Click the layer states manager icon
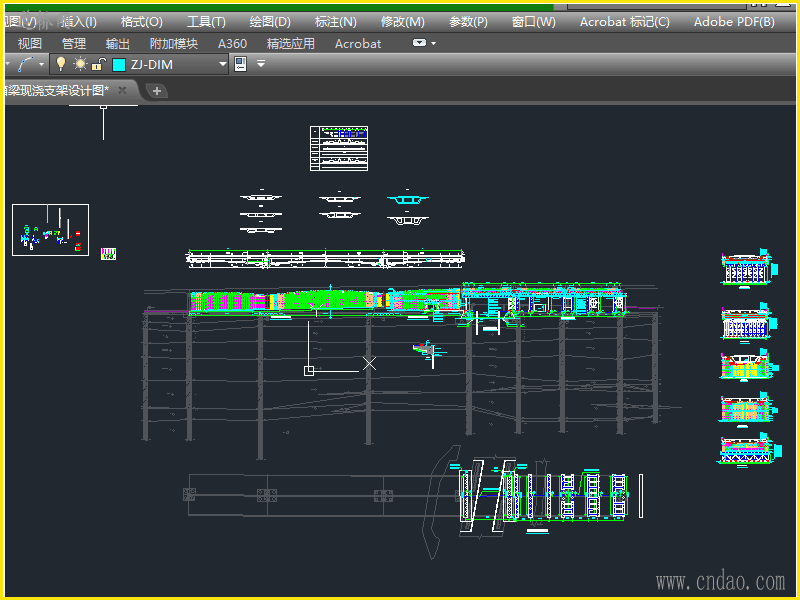The image size is (800, 600). 240,64
